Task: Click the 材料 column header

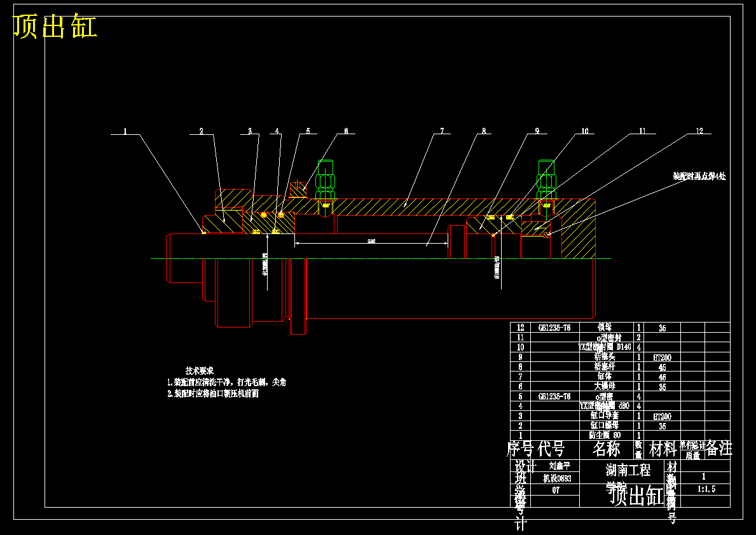Action: click(x=663, y=449)
